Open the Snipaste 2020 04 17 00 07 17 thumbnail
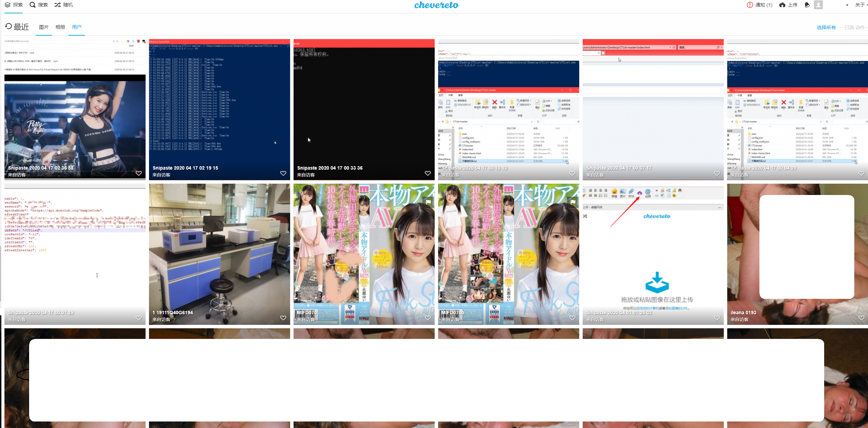Screen dimensions: 868x428 click(653, 110)
